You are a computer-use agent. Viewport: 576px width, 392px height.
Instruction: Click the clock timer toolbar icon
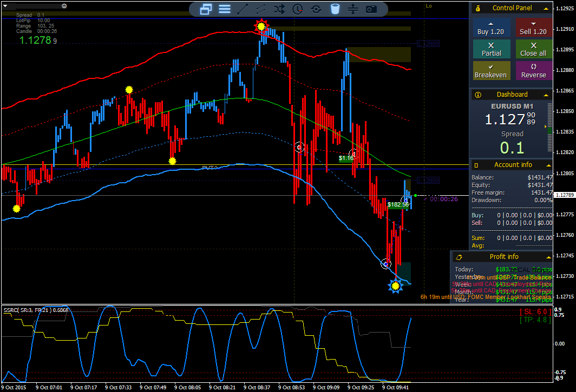(x=298, y=9)
